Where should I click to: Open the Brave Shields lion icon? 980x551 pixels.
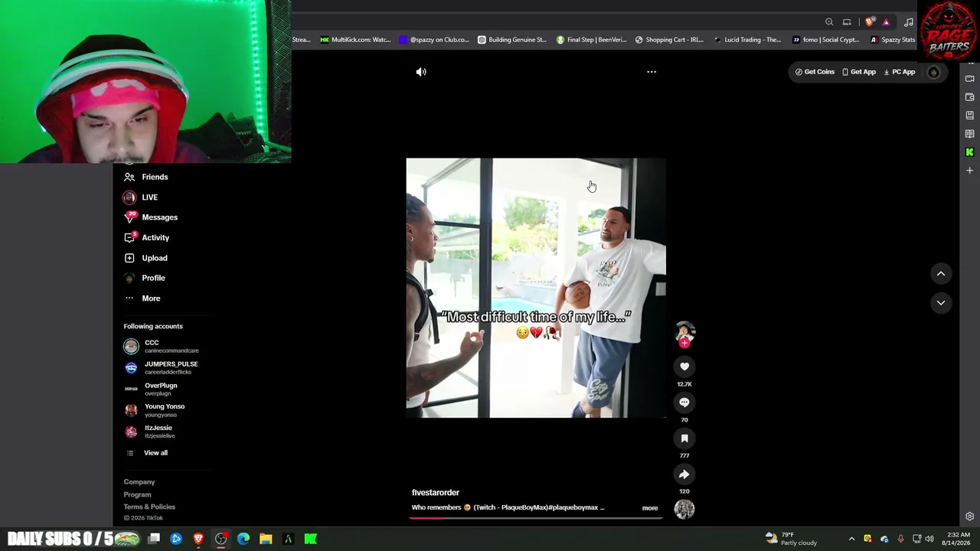click(x=870, y=22)
